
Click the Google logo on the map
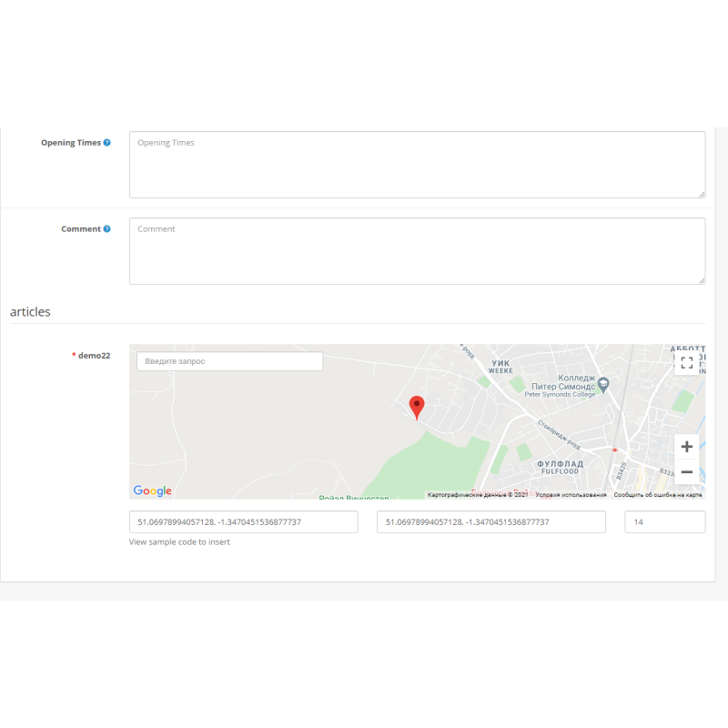tap(152, 491)
